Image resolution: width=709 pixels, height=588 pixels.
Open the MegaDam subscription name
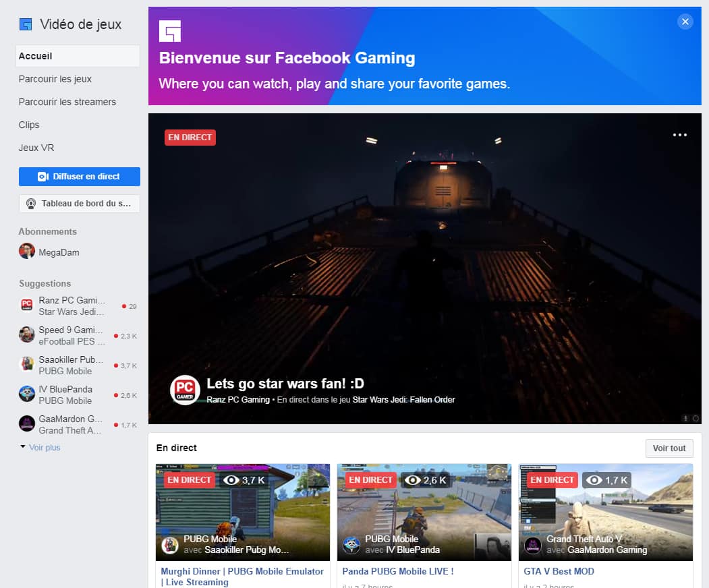59,252
